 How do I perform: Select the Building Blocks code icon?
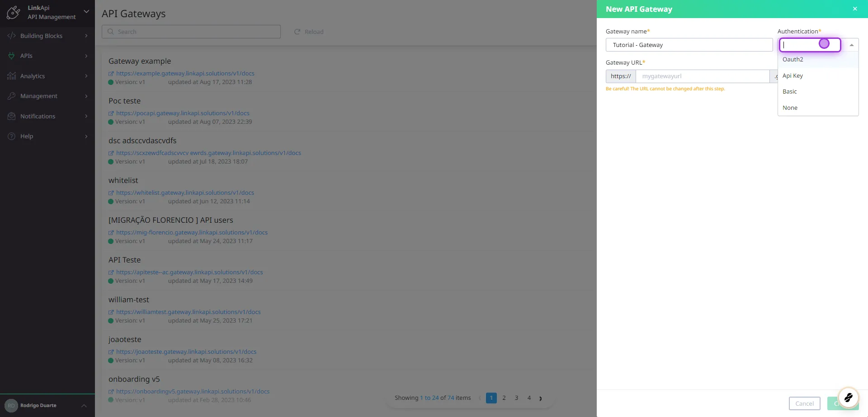coord(11,36)
